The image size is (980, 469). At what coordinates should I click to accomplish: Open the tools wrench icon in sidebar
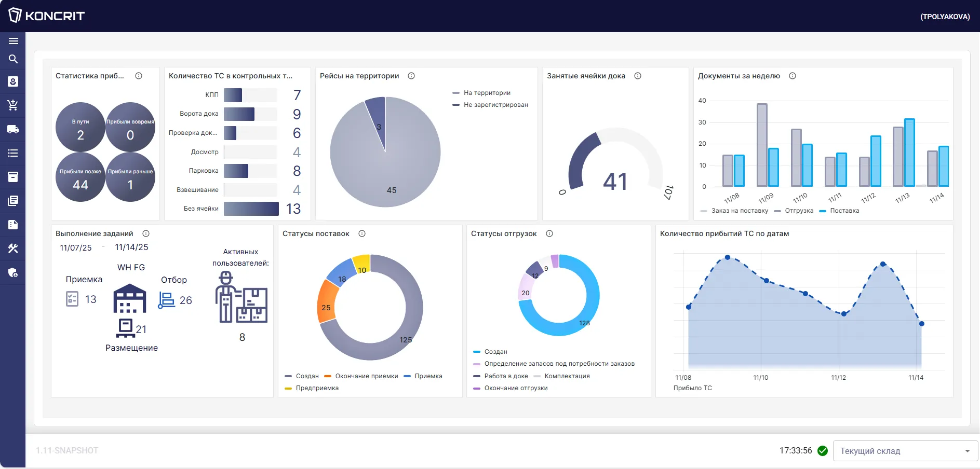tap(13, 249)
